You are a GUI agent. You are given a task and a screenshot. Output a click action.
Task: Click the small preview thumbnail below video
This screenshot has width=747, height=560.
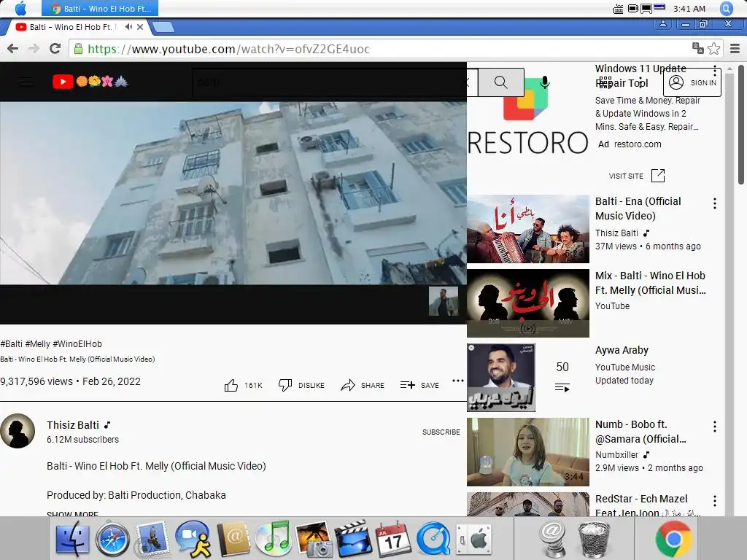click(443, 301)
